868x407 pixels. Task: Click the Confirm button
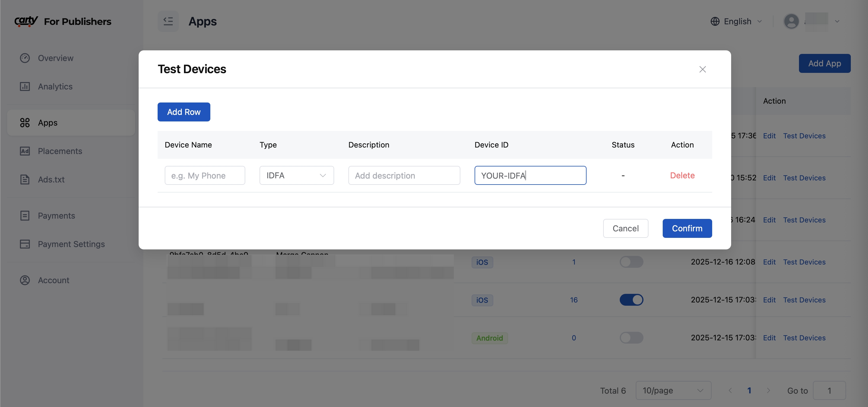pyautogui.click(x=687, y=228)
